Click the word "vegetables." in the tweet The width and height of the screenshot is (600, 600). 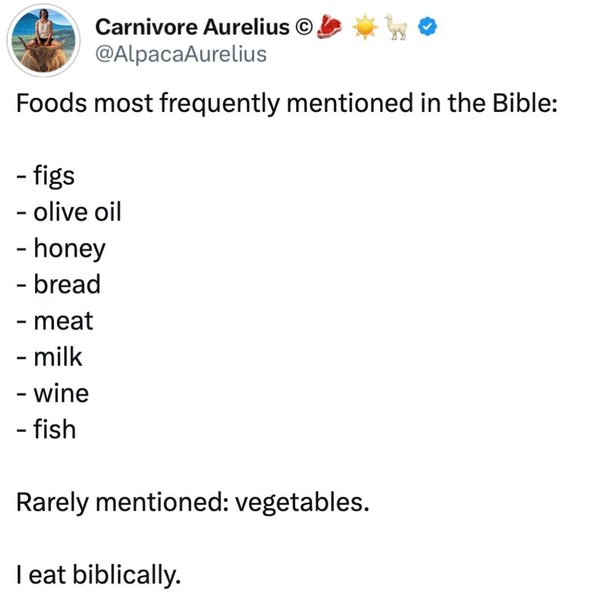302,503
